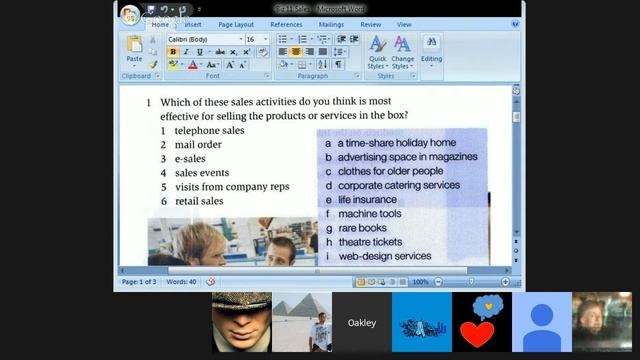Select Oakley participant tile
Viewport: 640px width, 360px height.
point(362,322)
